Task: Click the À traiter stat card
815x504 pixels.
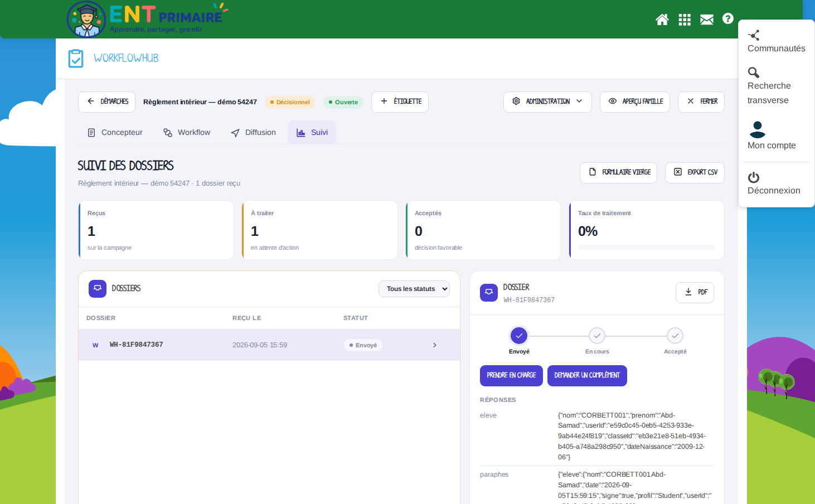Action: point(319,230)
